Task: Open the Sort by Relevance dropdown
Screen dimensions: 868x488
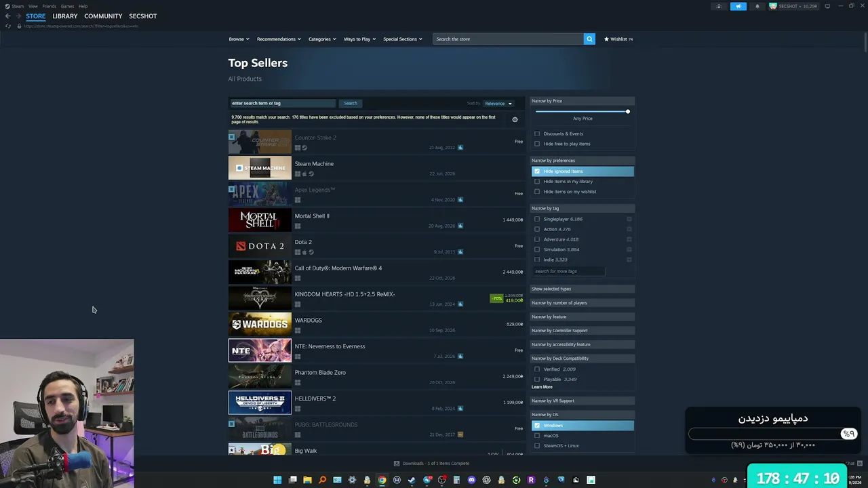Action: 498,104
